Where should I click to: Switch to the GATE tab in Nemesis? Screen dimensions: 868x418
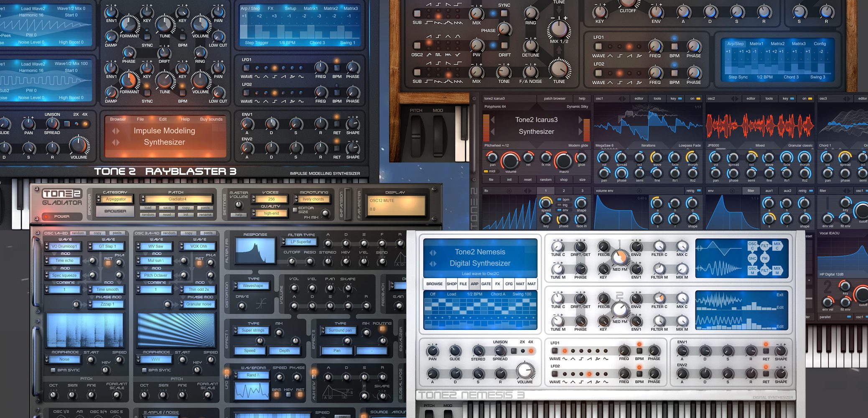point(486,284)
